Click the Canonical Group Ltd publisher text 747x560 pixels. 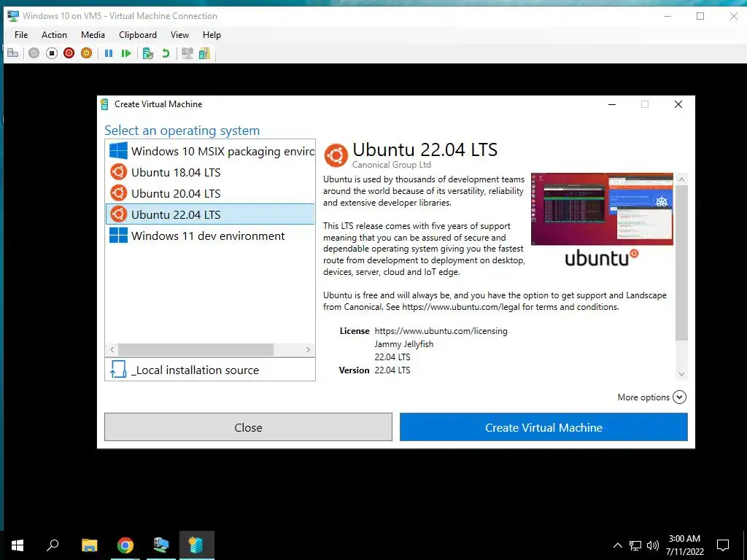coord(392,165)
